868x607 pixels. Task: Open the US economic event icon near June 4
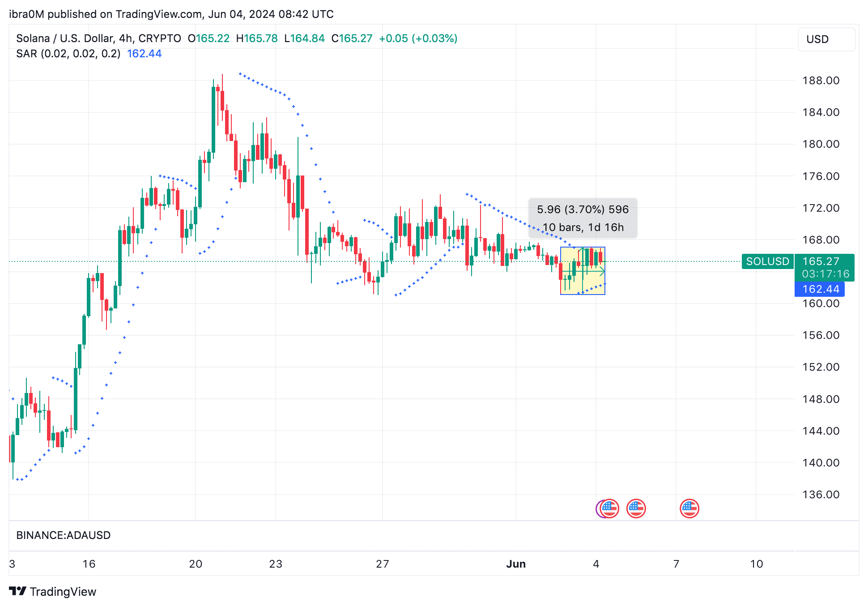608,509
